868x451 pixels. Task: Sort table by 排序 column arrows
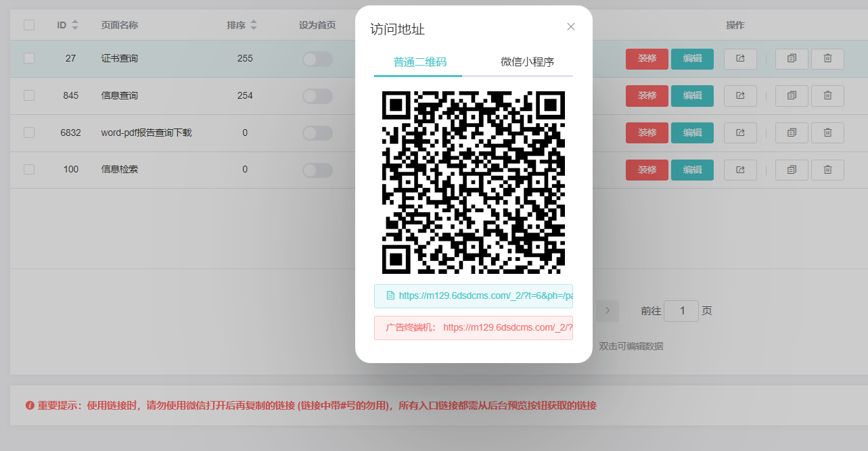click(254, 25)
